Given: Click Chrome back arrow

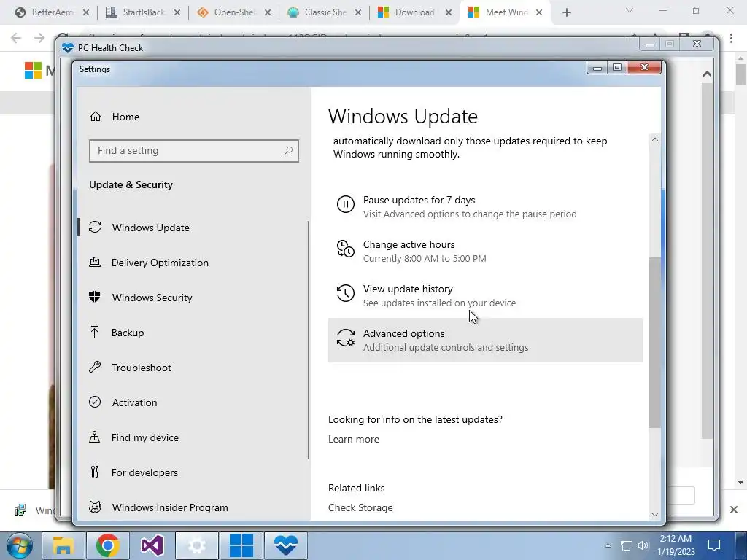Looking at the screenshot, I should (16, 38).
